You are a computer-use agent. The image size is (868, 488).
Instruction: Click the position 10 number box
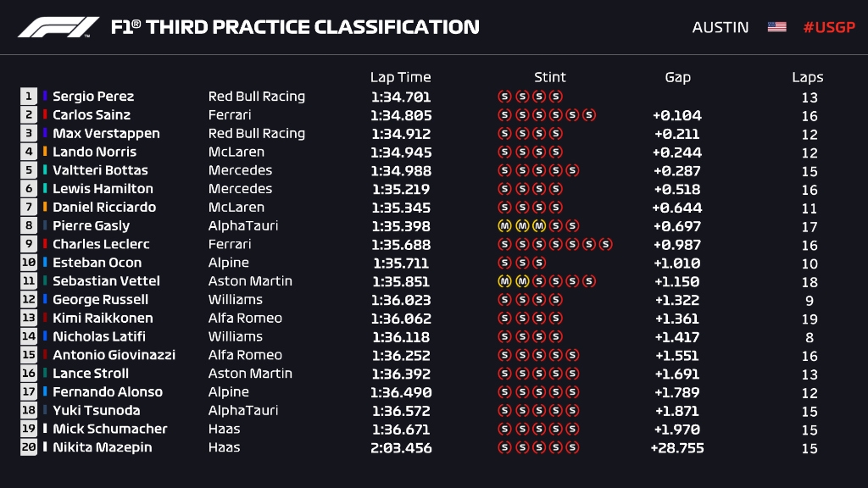pyautogui.click(x=29, y=263)
